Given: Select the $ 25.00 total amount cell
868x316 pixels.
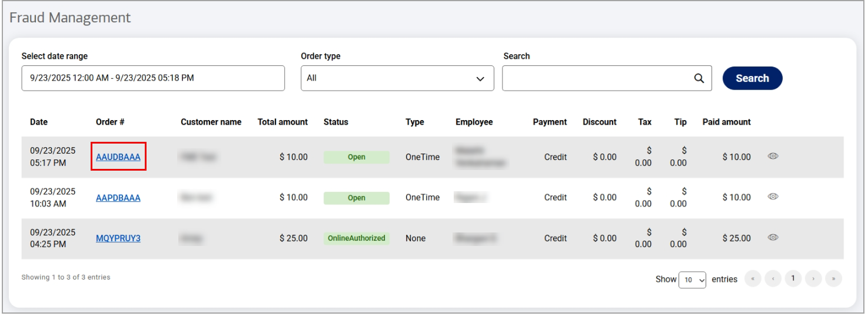Looking at the screenshot, I should click(294, 238).
